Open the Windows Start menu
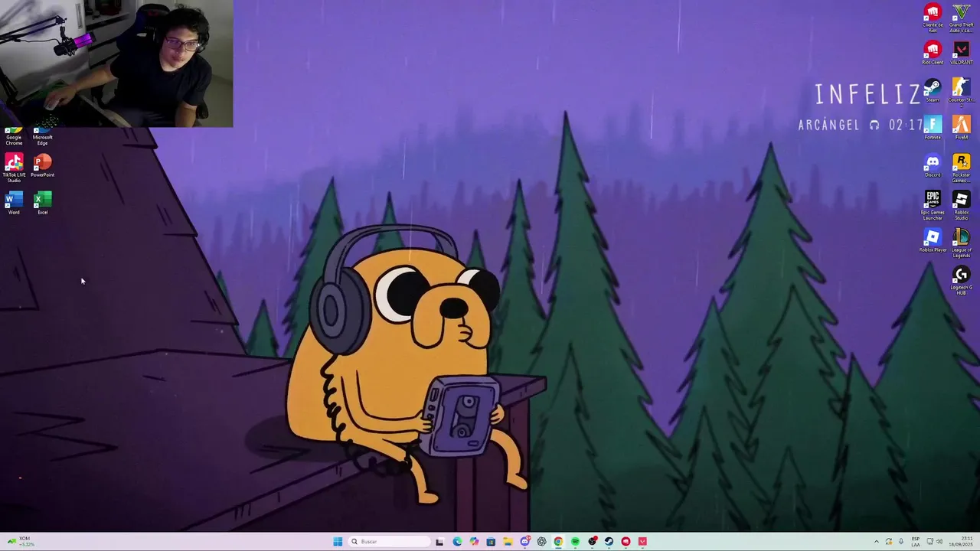 (338, 541)
